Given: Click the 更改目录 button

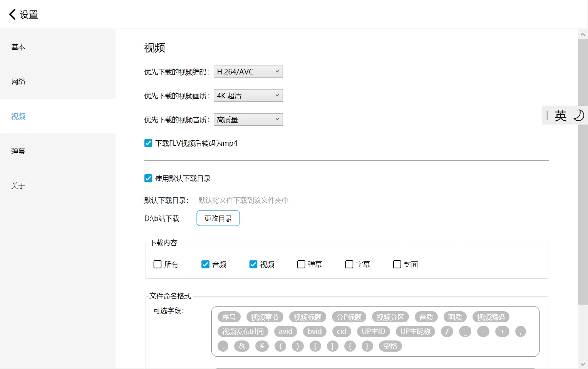Looking at the screenshot, I should [x=218, y=218].
